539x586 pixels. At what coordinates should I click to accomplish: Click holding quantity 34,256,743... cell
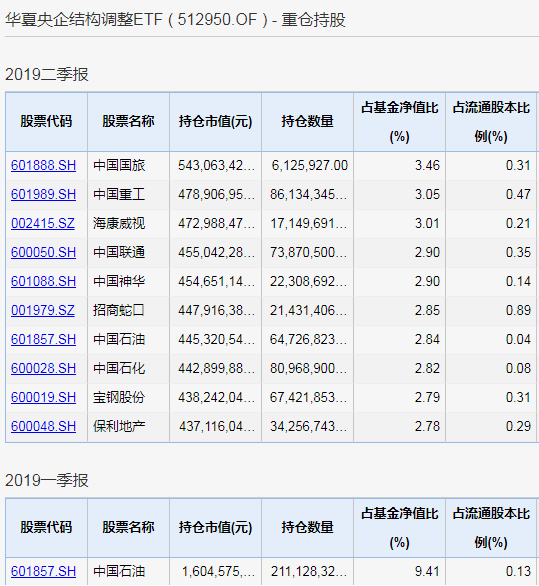[x=308, y=426]
